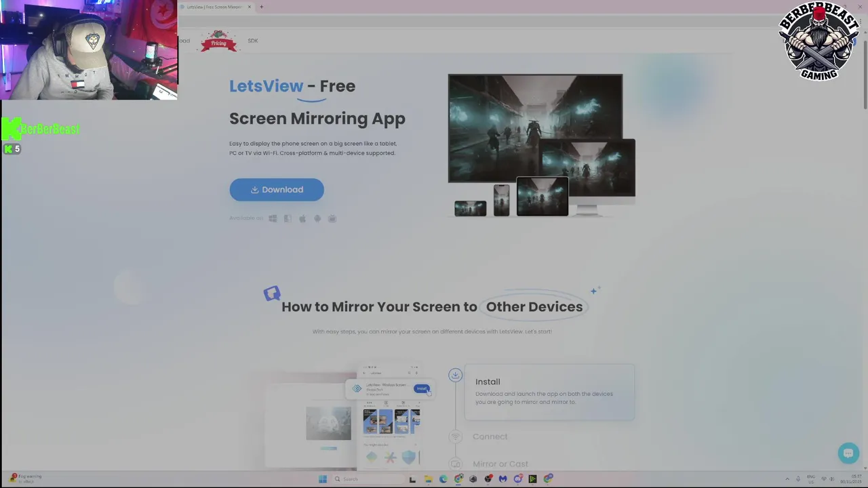This screenshot has height=488, width=868.
Task: Open the Windows Start menu
Action: click(x=323, y=479)
